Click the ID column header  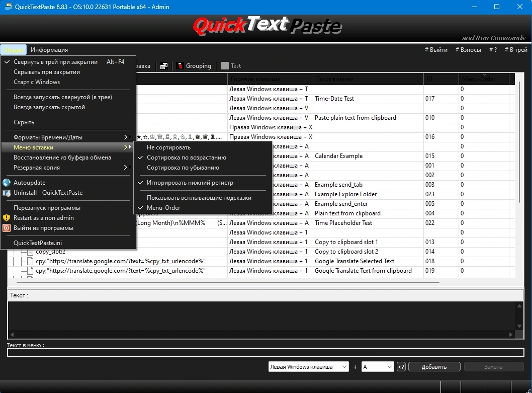click(x=441, y=79)
